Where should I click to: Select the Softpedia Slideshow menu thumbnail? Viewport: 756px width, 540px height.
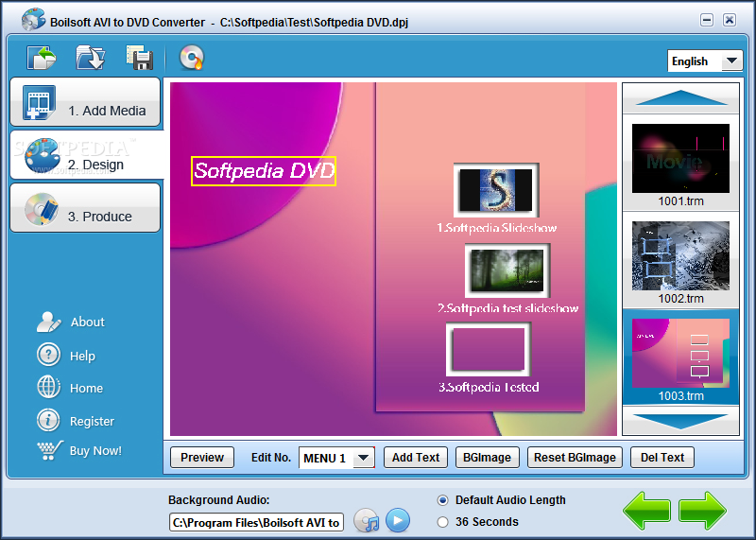click(x=496, y=190)
